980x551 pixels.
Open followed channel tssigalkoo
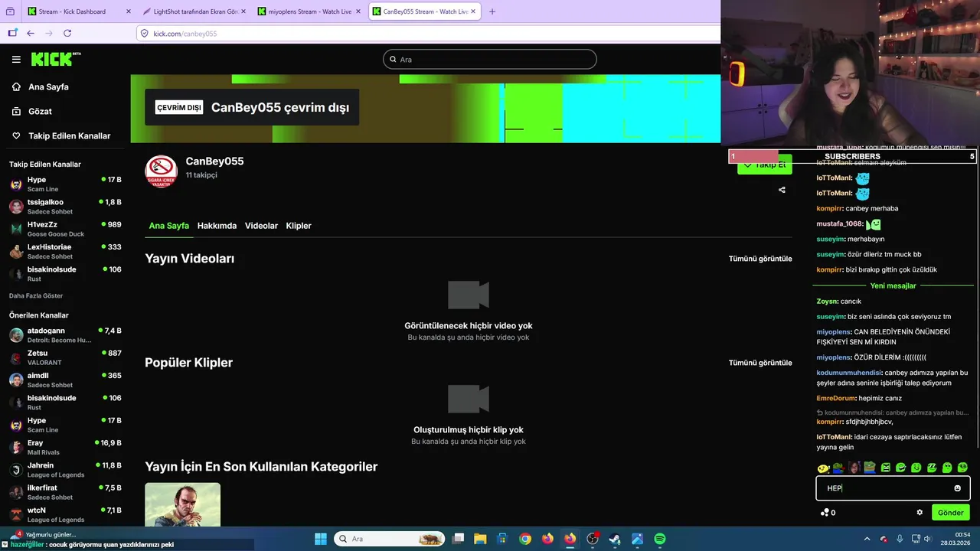tap(65, 207)
